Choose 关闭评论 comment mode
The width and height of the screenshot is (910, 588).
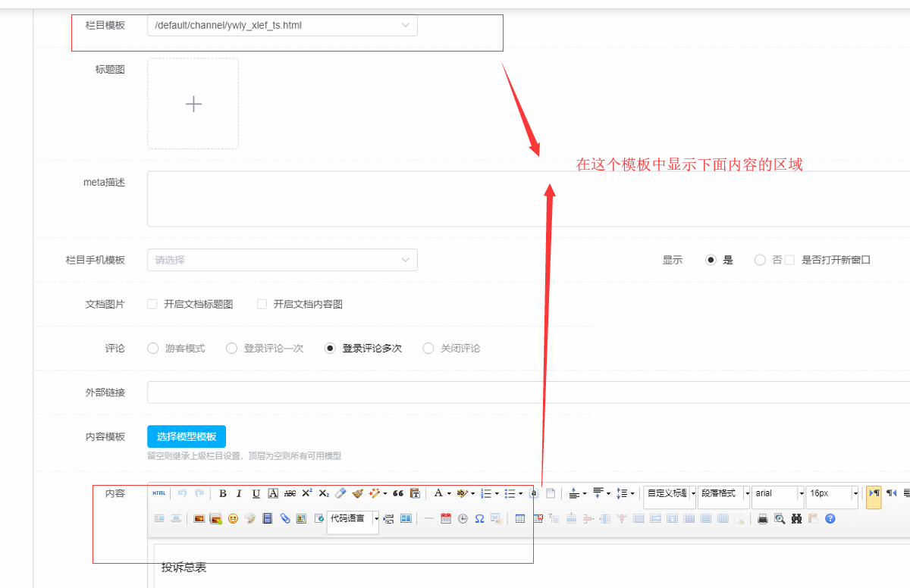[x=428, y=349]
